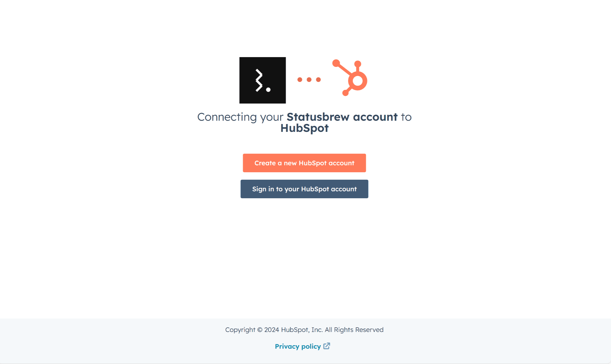Open the Privacy policy link
The image size is (611, 364).
298,346
